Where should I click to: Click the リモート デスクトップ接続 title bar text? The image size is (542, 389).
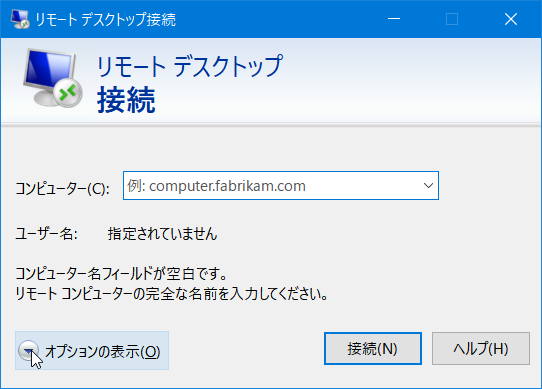pos(105,19)
